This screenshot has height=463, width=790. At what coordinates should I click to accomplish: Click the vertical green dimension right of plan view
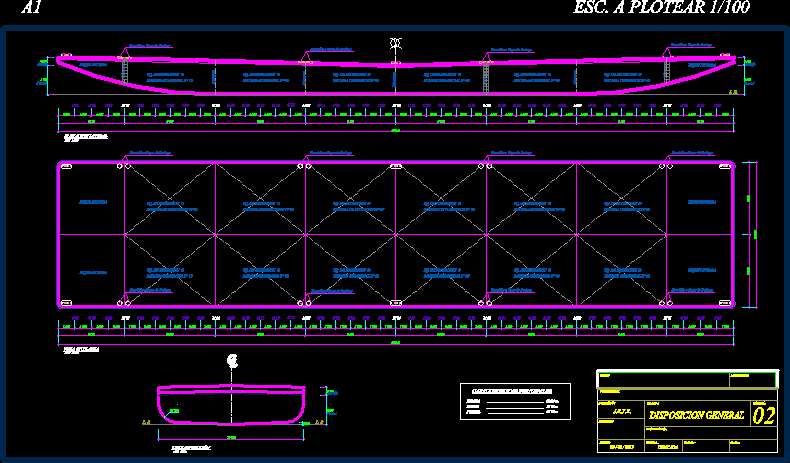pyautogui.click(x=755, y=234)
